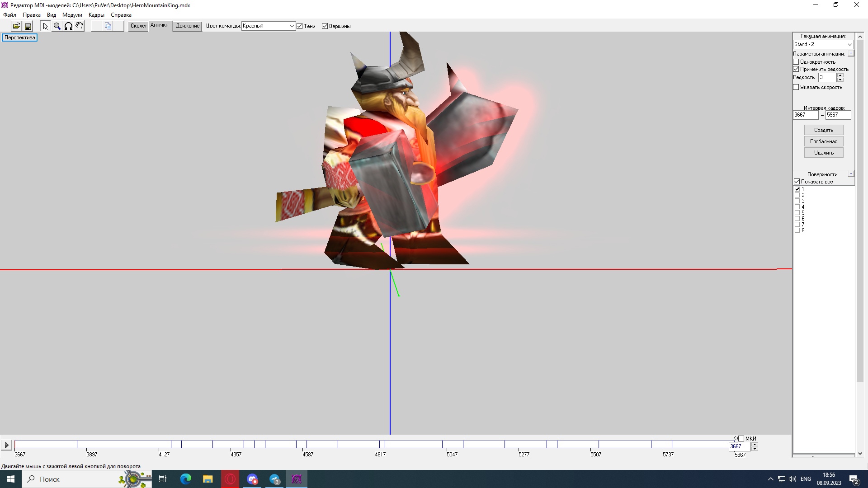Select the magnifier zoom tool
The width and height of the screenshot is (868, 488).
tap(57, 26)
